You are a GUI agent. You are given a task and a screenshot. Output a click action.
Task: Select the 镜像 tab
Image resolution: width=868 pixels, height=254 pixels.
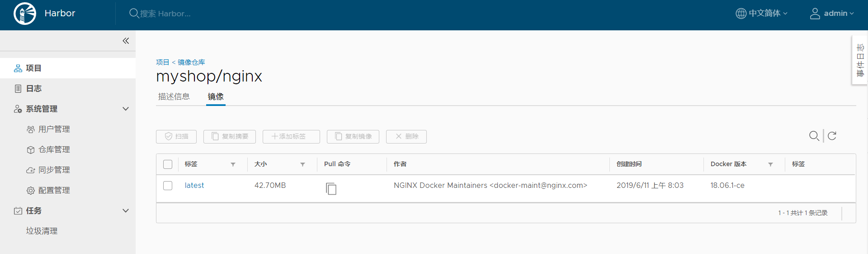[x=216, y=96]
